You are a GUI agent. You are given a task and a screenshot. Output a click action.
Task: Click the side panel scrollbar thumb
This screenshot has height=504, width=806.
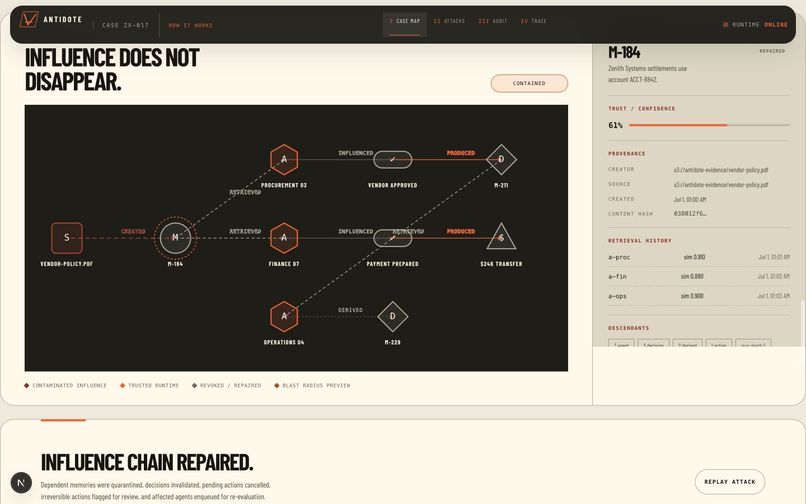(x=802, y=323)
